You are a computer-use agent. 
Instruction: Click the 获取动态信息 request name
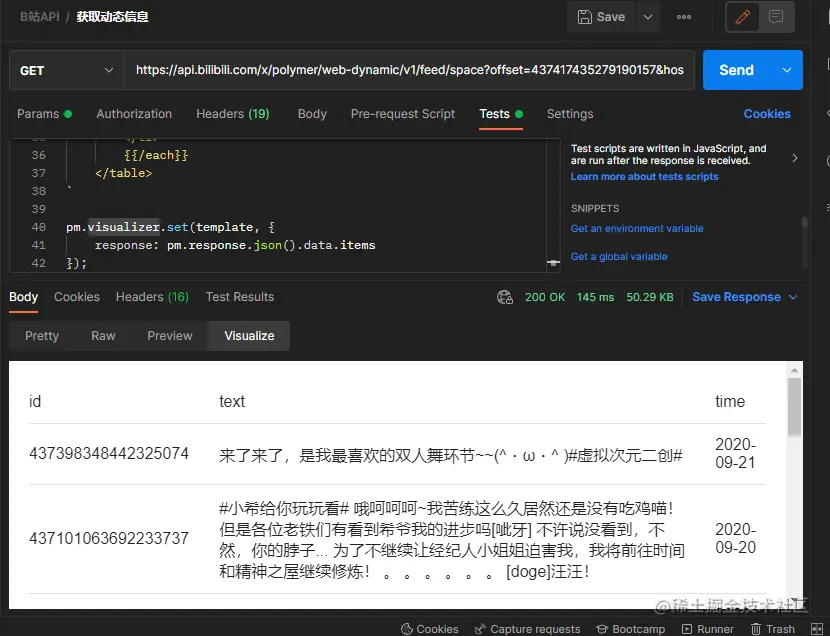pyautogui.click(x=112, y=17)
